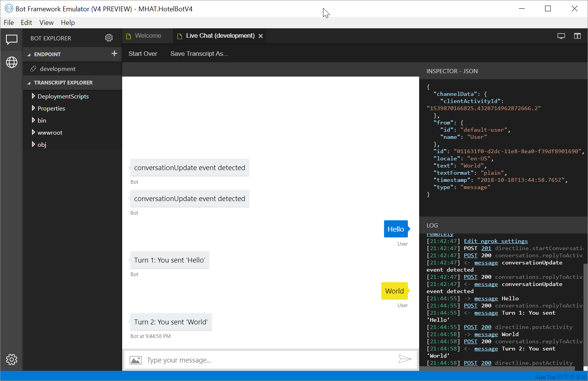Open the Help menu
The height and width of the screenshot is (381, 588).
coord(68,23)
